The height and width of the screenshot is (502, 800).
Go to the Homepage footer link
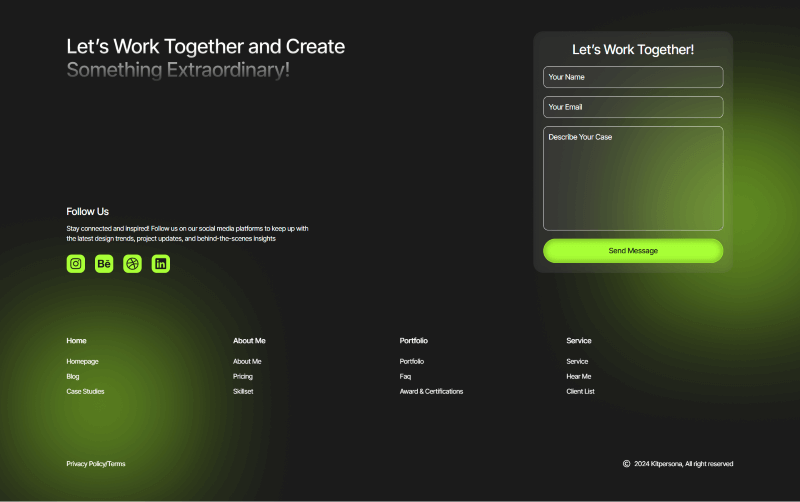(x=82, y=361)
